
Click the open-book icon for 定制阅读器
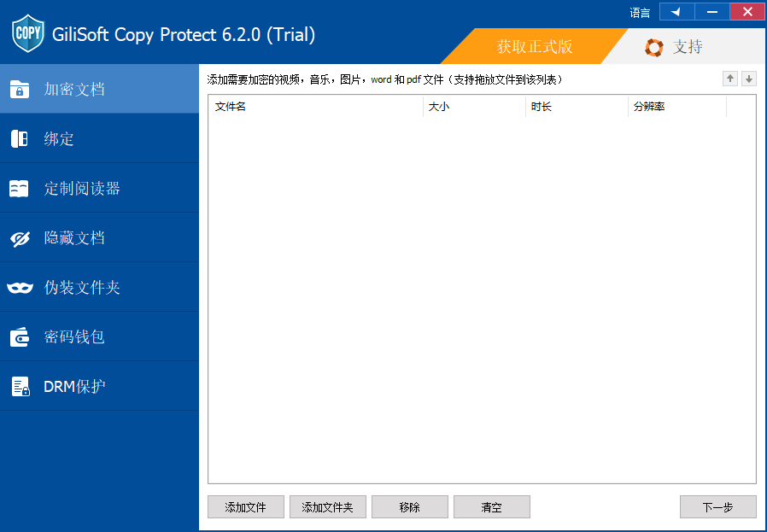[x=19, y=189]
